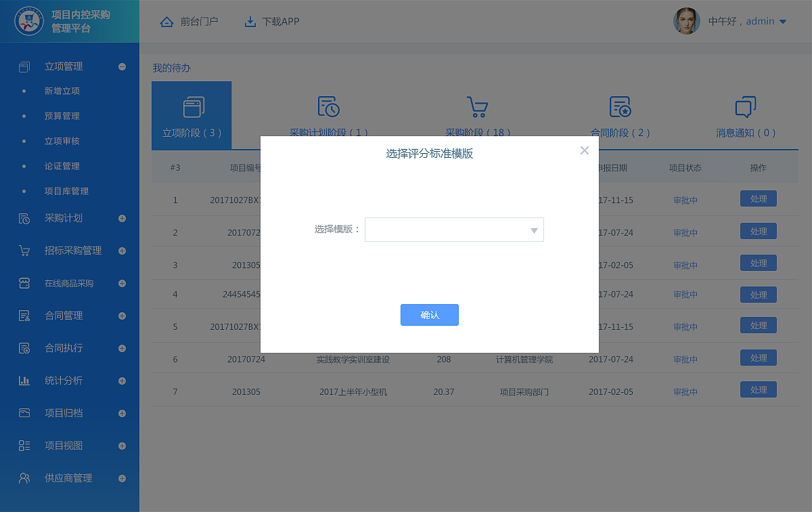812x512 pixels.
Task: Collapse the 立项管理 menu section
Action: coord(122,66)
